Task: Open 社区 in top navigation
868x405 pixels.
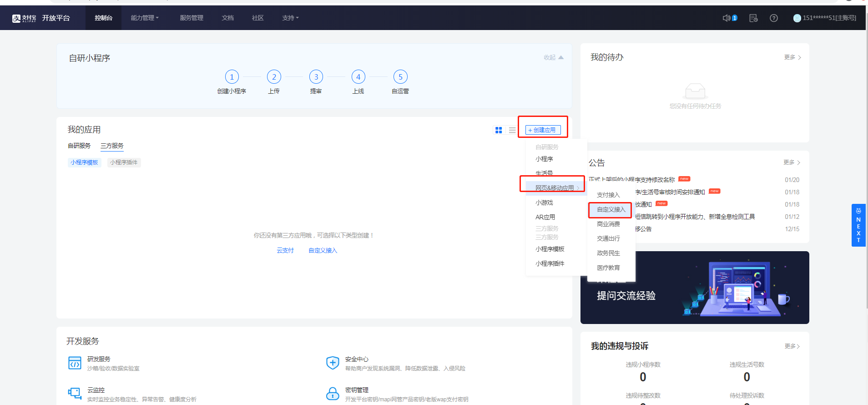Action: pos(258,18)
